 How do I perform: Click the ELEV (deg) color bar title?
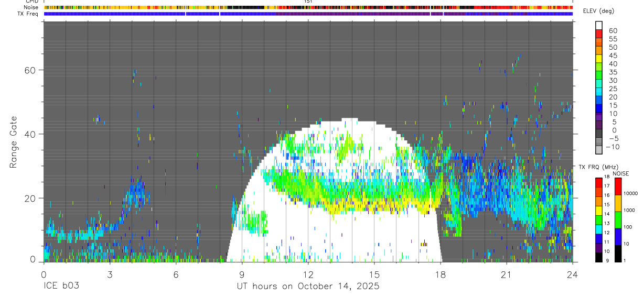click(598, 11)
